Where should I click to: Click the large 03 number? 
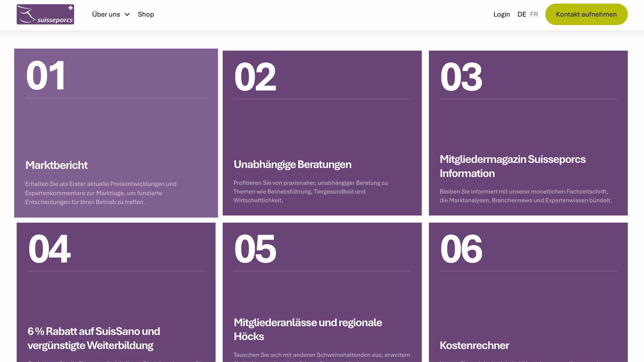tap(461, 77)
